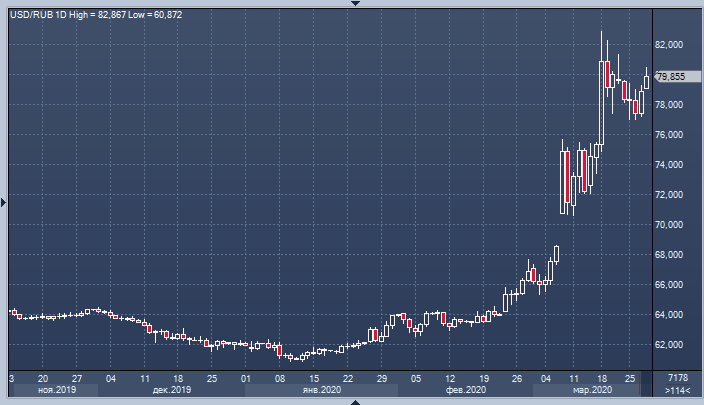Click the 7178 bar count indicator
The height and width of the screenshot is (405, 704).
(677, 377)
